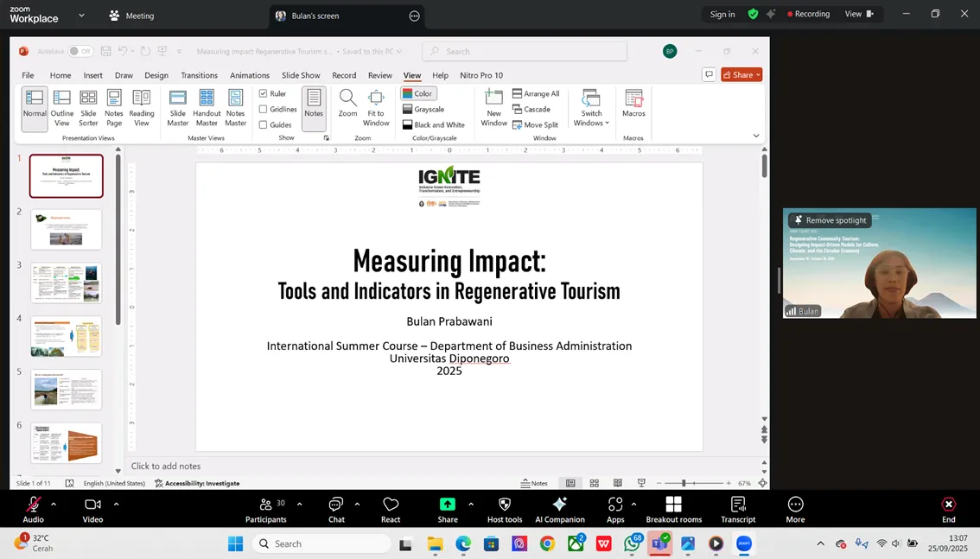Open Zoom Chat panel

(x=336, y=509)
